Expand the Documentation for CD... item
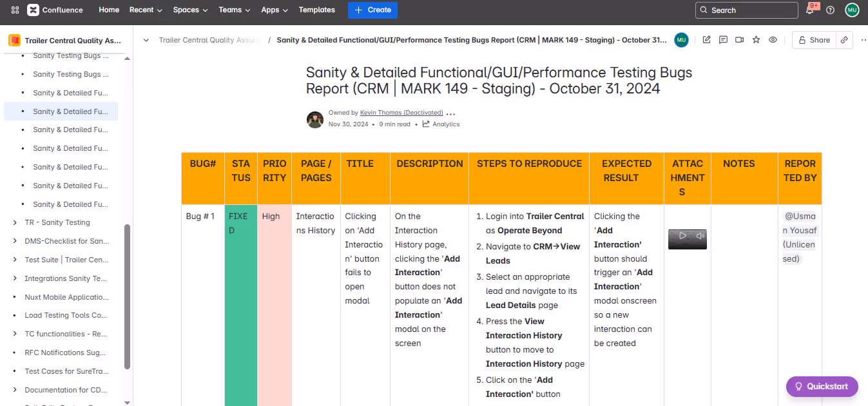Image resolution: width=868 pixels, height=406 pixels. coord(15,390)
